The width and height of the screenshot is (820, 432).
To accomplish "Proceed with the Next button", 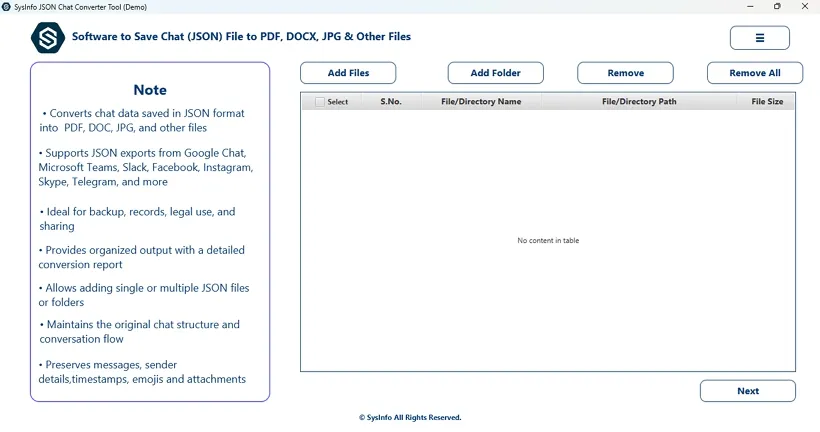I will coord(748,391).
